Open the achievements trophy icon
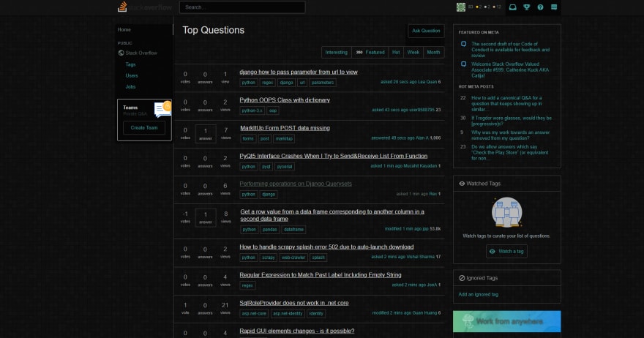The image size is (644, 338). click(x=526, y=7)
